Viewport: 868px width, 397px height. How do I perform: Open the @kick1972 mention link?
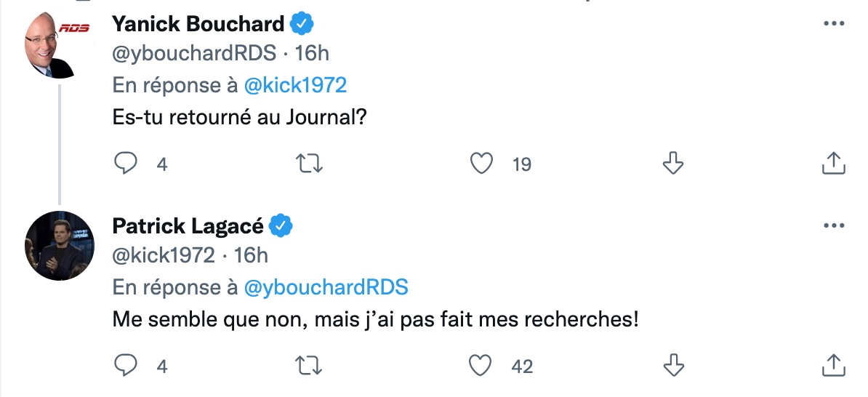point(295,85)
